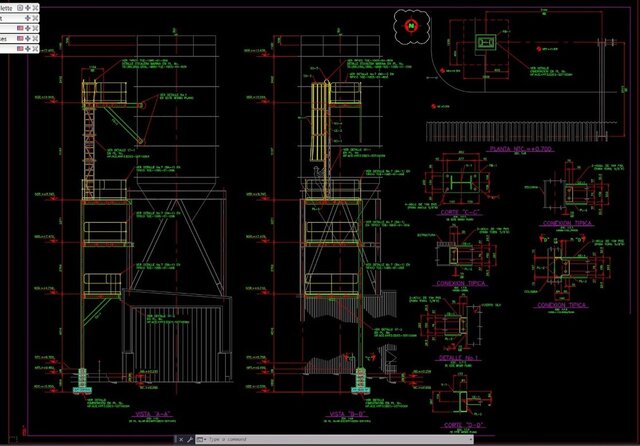Close the second palette bar ending in 't'
This screenshot has width=640, height=446.
[x=35, y=18]
